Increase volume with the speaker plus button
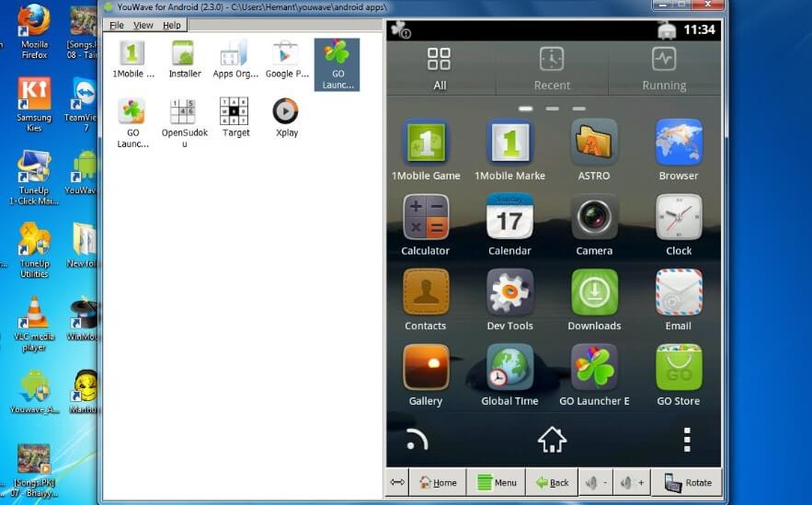 633,483
